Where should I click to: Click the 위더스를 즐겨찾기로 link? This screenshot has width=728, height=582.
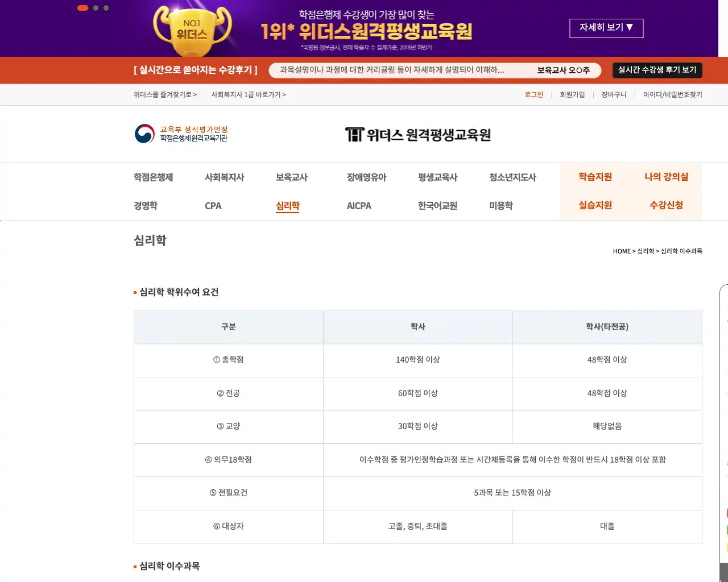(x=165, y=94)
